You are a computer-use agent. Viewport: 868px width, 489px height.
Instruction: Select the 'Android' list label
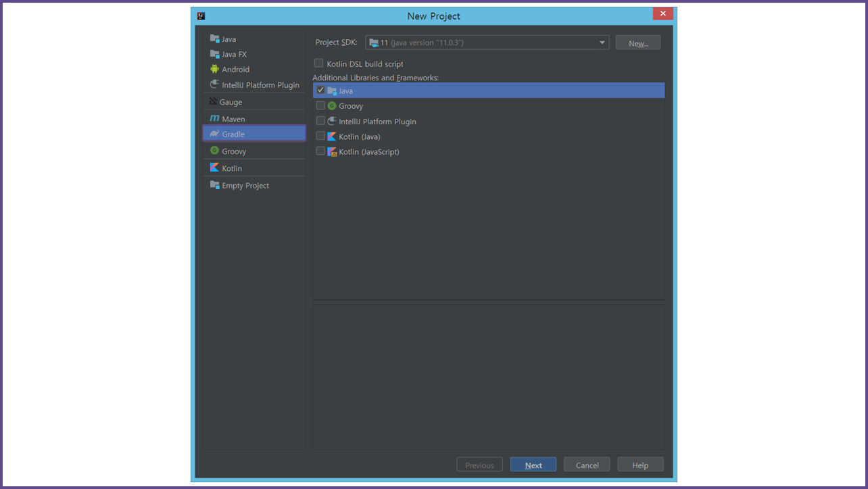coord(235,70)
